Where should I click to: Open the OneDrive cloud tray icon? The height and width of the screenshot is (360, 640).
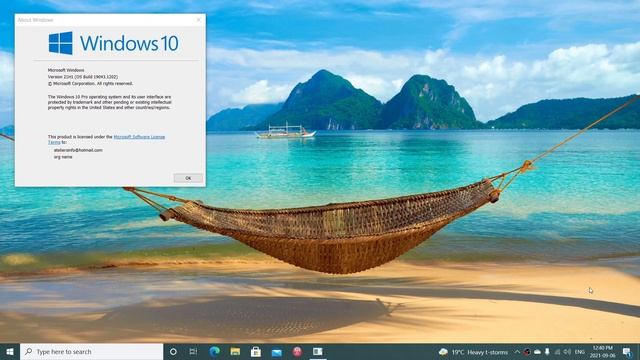(x=537, y=352)
